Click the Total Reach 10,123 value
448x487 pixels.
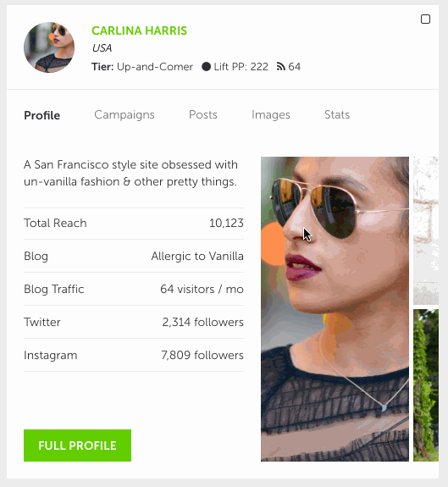(226, 223)
